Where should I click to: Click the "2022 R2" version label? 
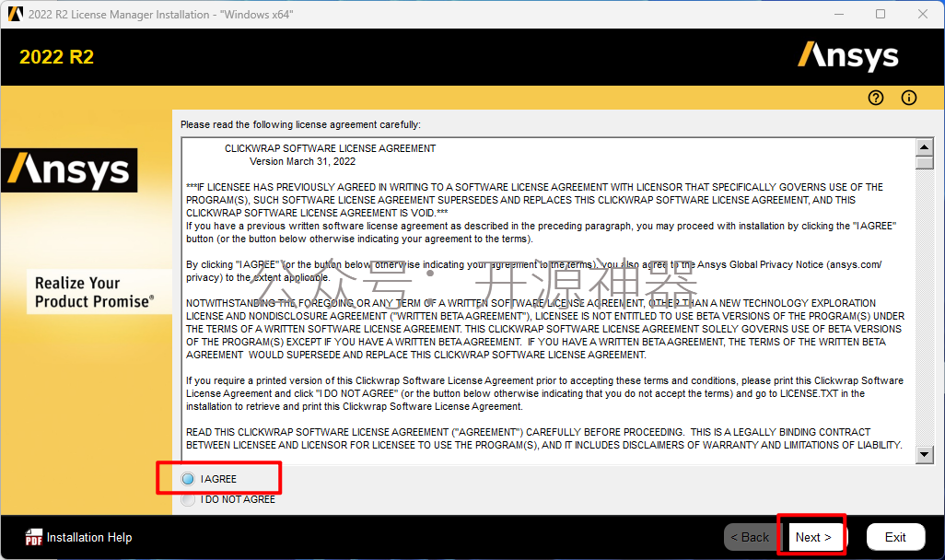coord(57,57)
